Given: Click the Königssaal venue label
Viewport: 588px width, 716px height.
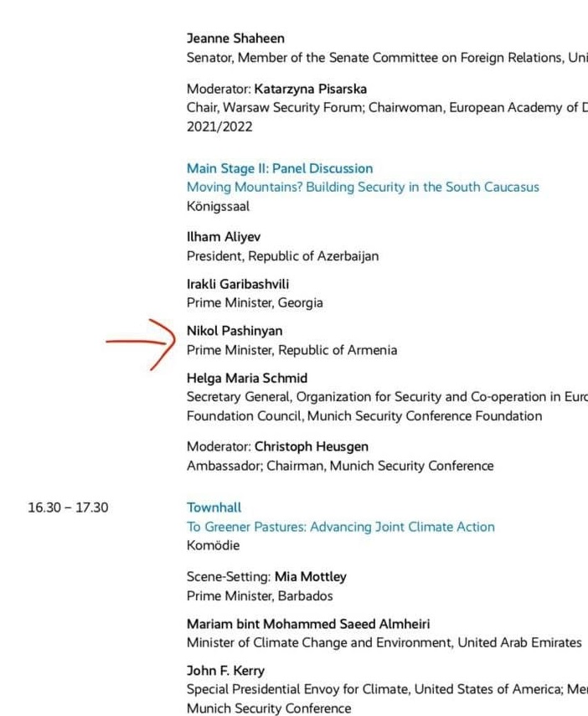Looking at the screenshot, I should [218, 206].
